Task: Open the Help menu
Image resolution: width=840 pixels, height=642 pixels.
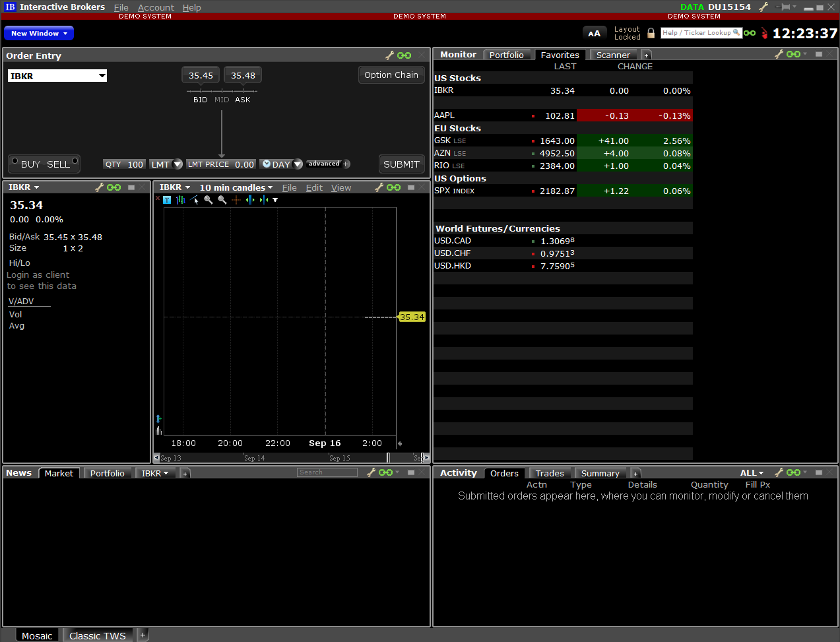Action: tap(192, 7)
